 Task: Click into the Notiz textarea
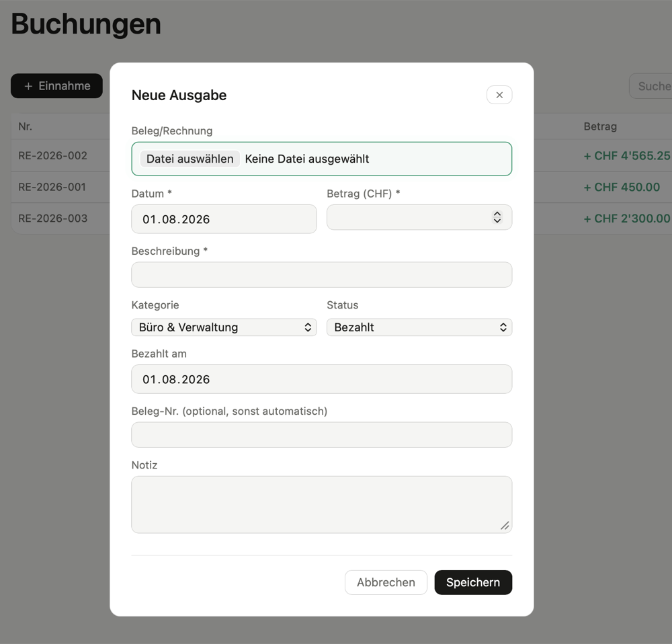coord(322,505)
